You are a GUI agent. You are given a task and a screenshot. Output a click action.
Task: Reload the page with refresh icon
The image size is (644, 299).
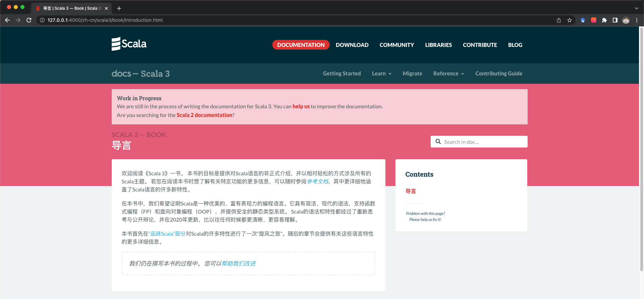click(x=29, y=20)
